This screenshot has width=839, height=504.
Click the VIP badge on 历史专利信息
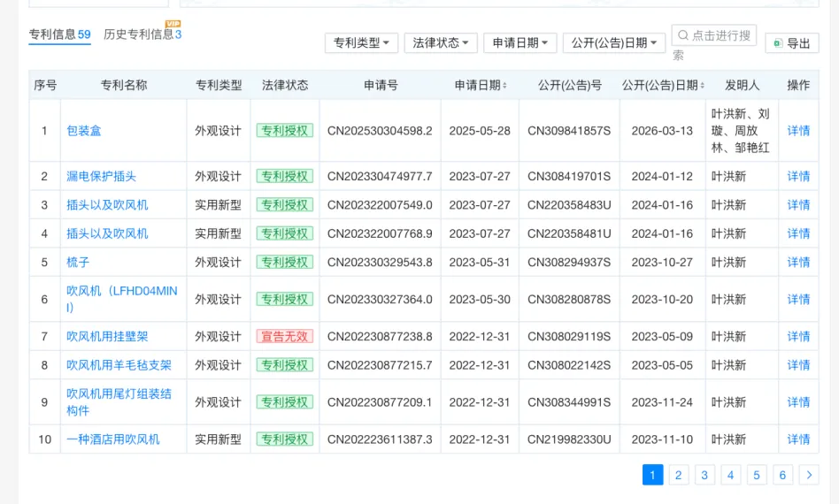point(173,24)
